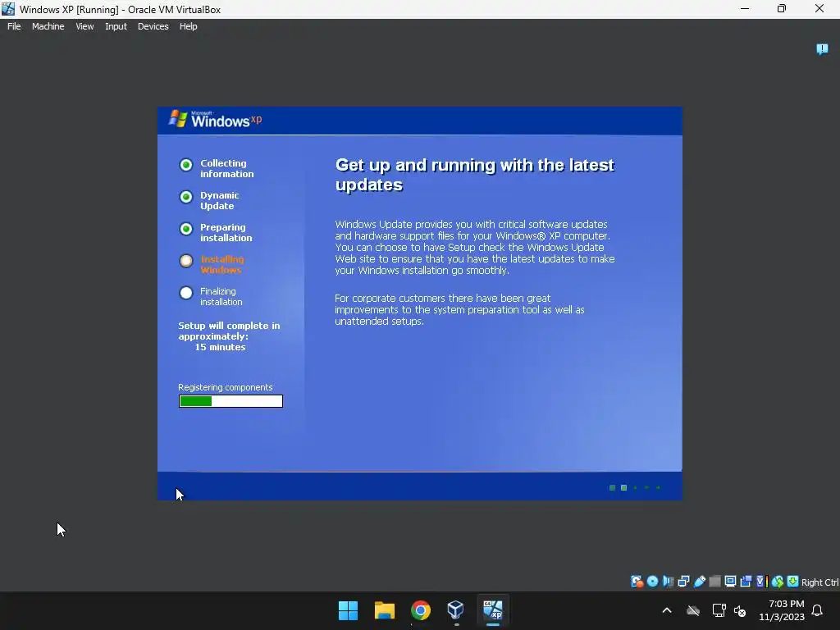Click the Collecting information step indicator
Viewport: 840px width, 630px height.
coord(186,165)
